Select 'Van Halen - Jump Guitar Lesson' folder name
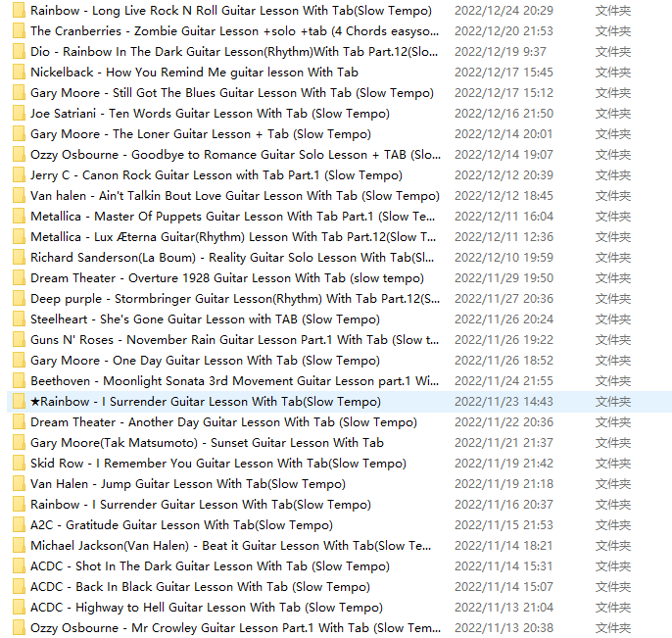 (188, 484)
